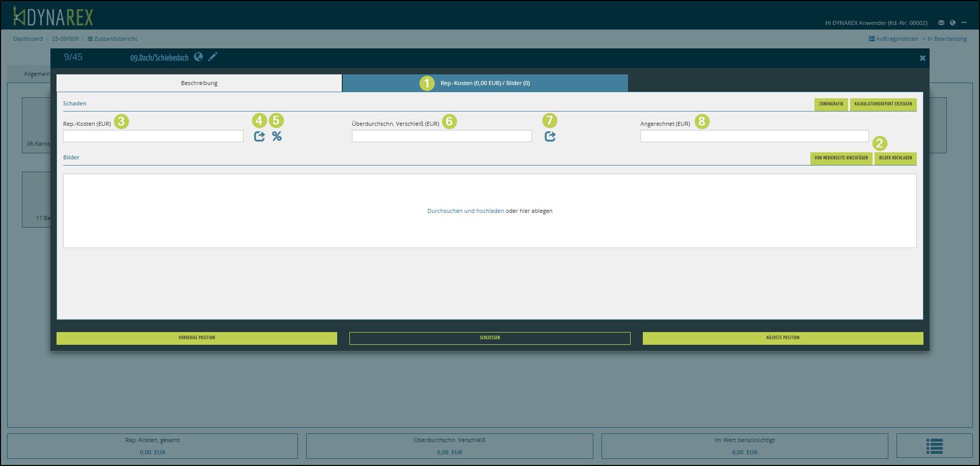Click the transfer arrow icon beside Verschleiß field
The image size is (980, 466).
tap(550, 136)
